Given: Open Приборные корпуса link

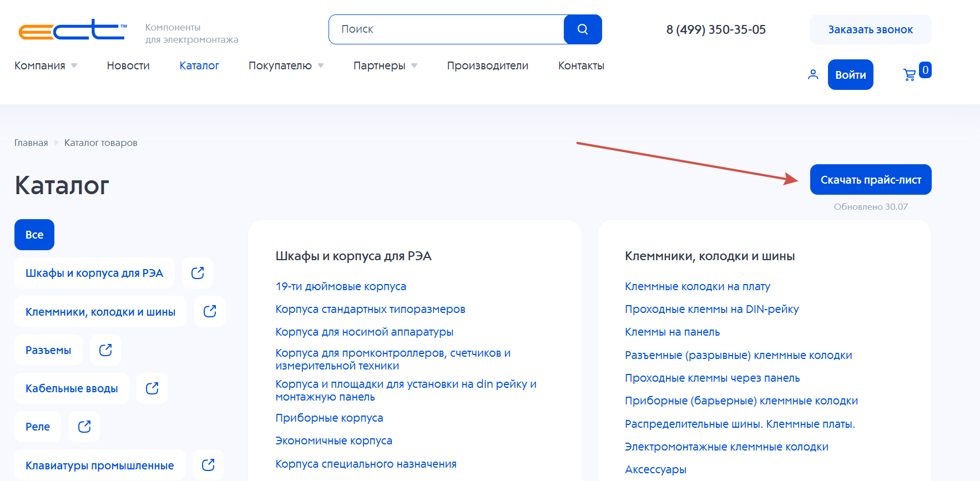Looking at the screenshot, I should (329, 418).
